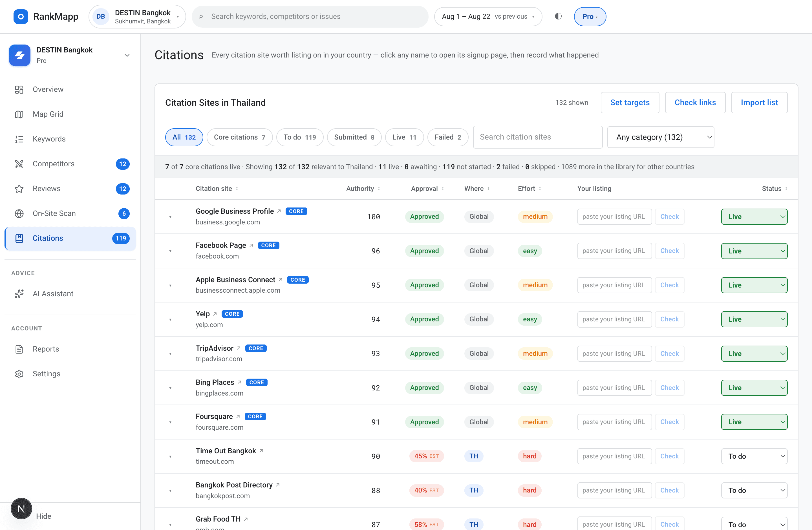This screenshot has width=812, height=530.
Task: Open the Map Grid menu item
Action: pyautogui.click(x=70, y=114)
